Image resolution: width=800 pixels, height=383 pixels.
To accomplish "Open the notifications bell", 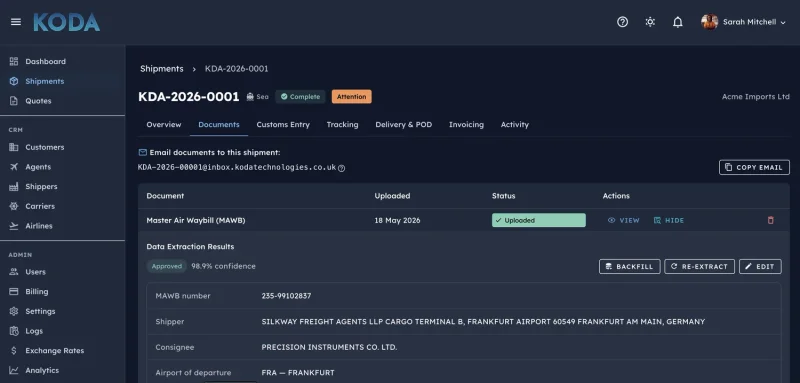I will (x=678, y=22).
